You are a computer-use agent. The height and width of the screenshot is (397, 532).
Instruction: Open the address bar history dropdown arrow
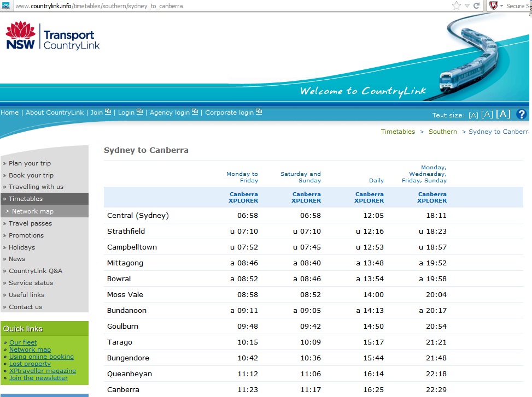pos(467,6)
